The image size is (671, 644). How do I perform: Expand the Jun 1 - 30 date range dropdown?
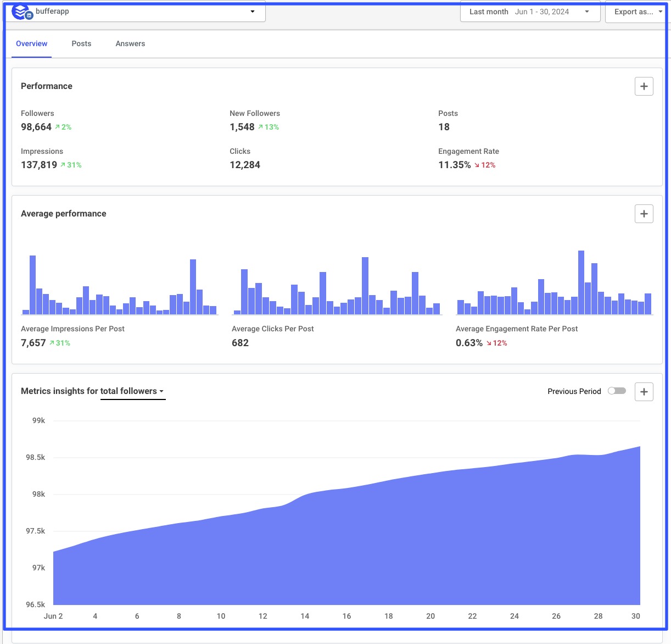[586, 12]
